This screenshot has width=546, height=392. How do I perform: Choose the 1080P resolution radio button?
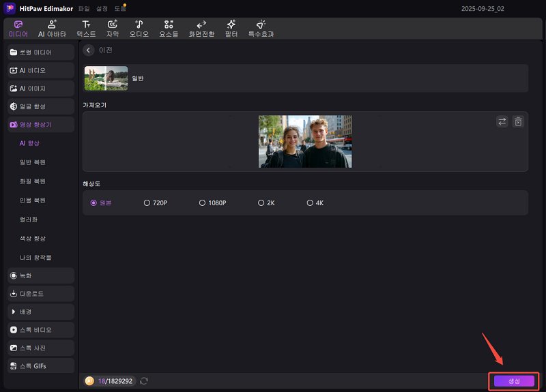pyautogui.click(x=202, y=203)
